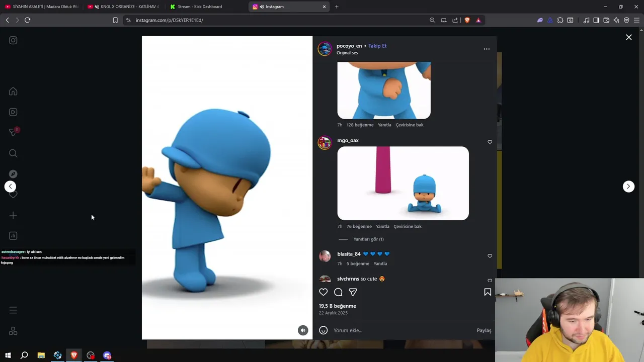The height and width of the screenshot is (362, 644).
Task: Open Windows Start menu
Action: [8, 355]
